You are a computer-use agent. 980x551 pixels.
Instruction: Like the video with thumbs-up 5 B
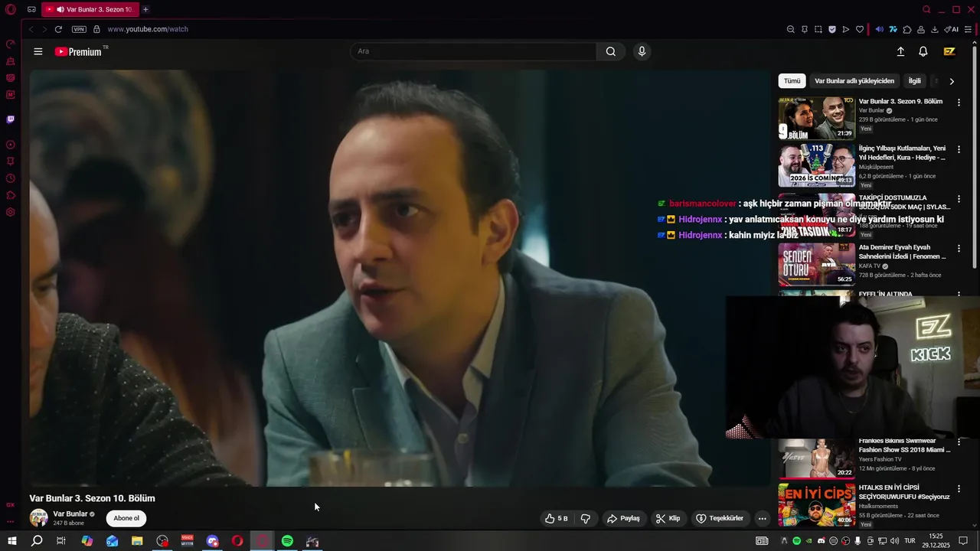[x=557, y=518]
